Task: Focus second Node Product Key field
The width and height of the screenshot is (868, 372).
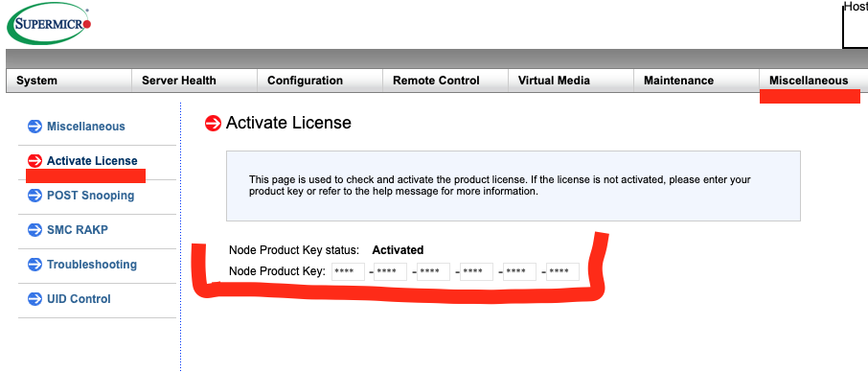Action: tap(390, 271)
